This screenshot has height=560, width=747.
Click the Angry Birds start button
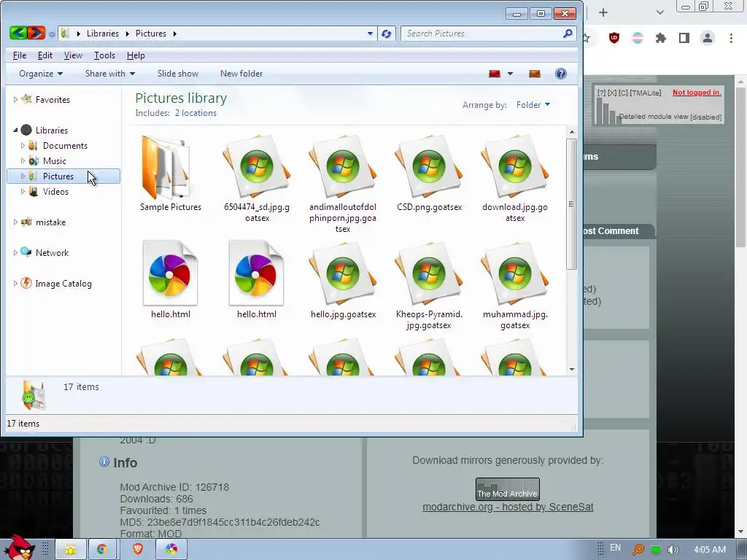[19, 547]
